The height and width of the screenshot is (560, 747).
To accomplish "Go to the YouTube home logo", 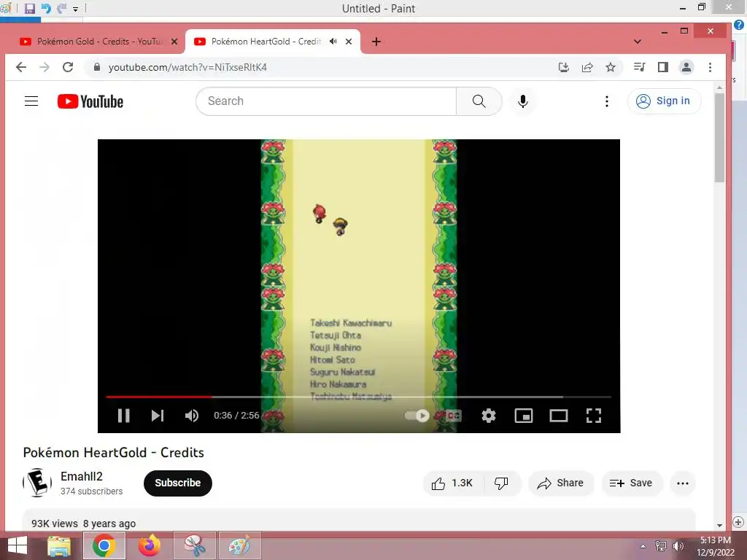I will click(x=90, y=101).
